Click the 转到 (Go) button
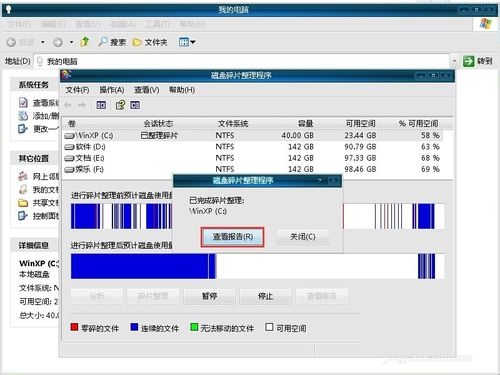 [x=478, y=61]
